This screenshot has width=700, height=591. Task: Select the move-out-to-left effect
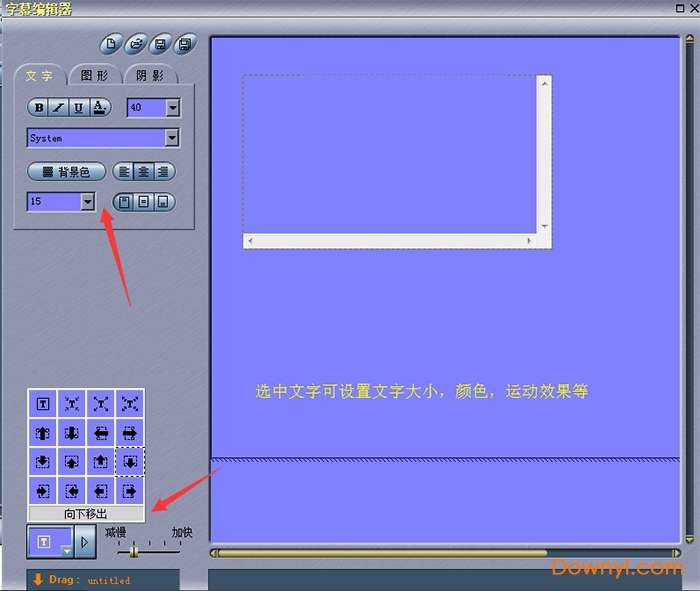tap(100, 491)
